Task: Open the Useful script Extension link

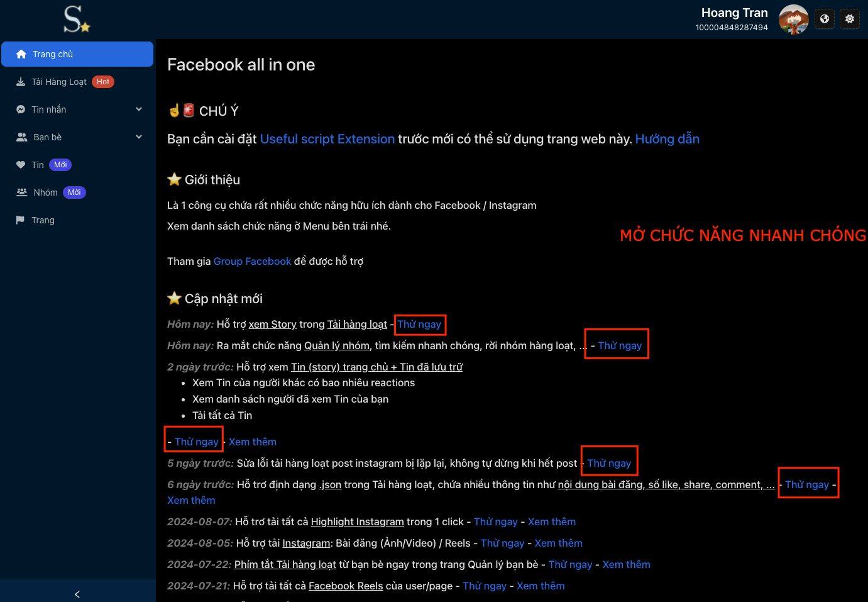Action: (327, 139)
